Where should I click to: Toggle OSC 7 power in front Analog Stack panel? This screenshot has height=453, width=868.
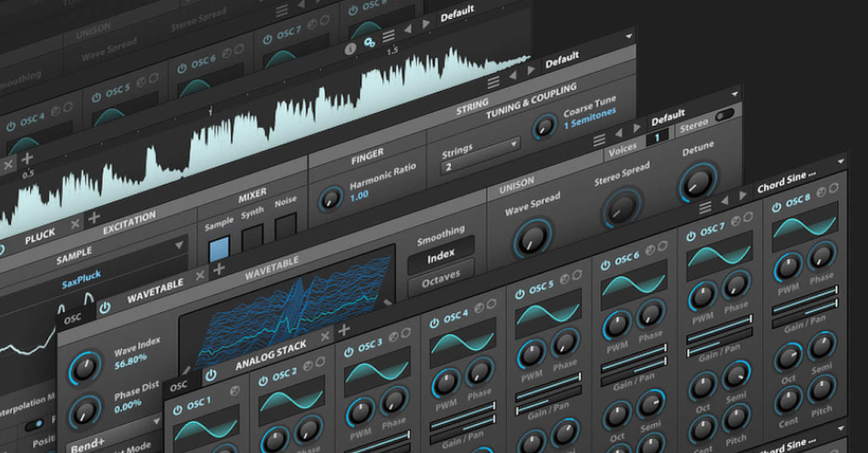[x=691, y=237]
